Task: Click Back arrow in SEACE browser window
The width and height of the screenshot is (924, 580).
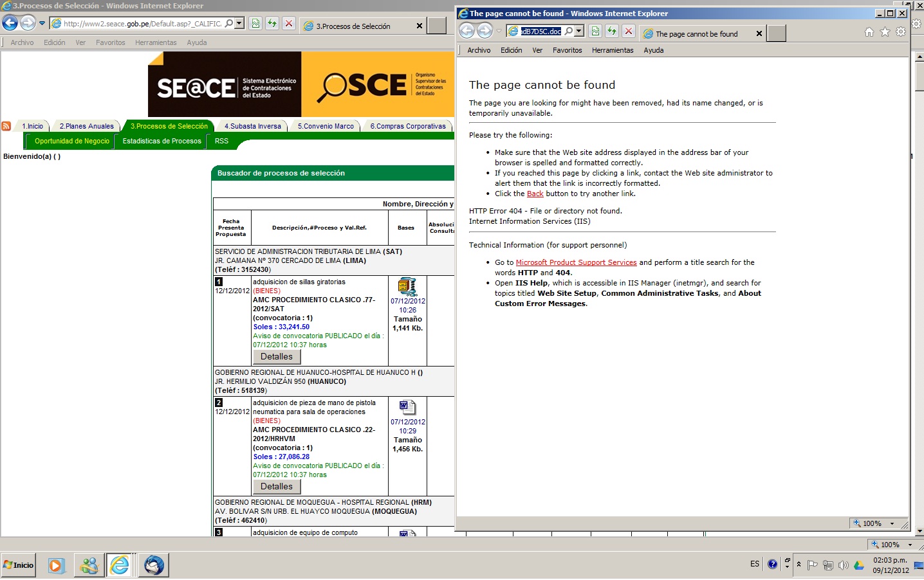Action: [10, 23]
